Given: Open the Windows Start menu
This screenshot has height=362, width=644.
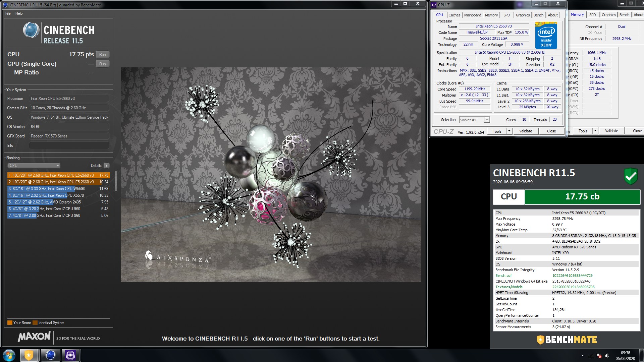Looking at the screenshot, I should [x=9, y=355].
